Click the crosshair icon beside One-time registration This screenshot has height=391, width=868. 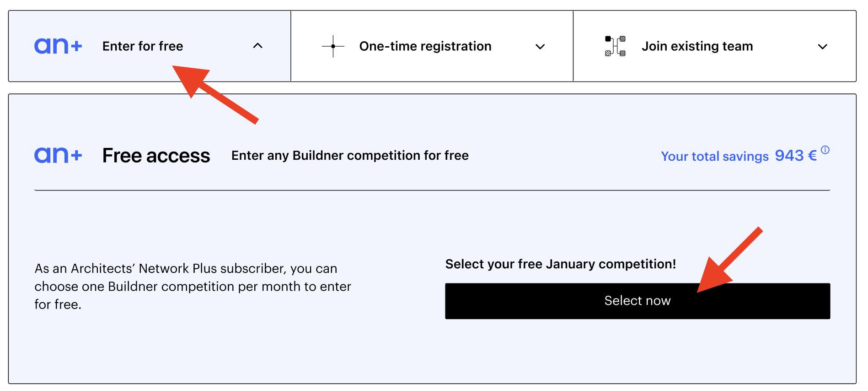333,46
